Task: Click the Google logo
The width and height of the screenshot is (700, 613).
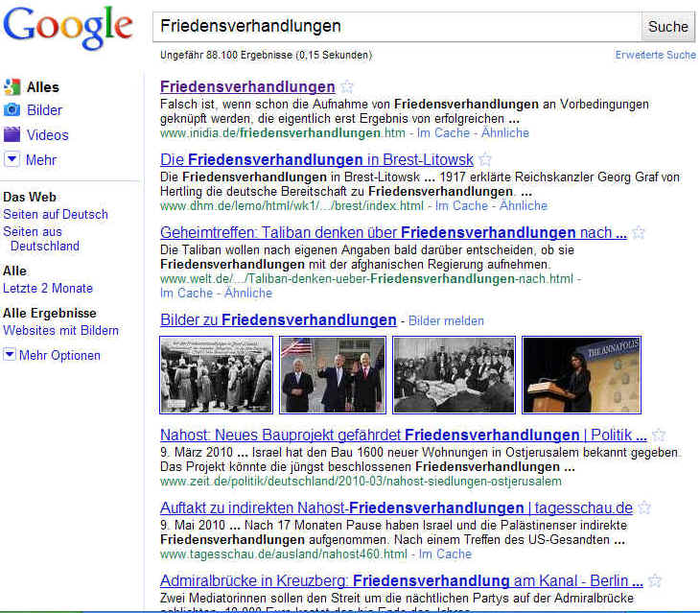Action: coord(68,28)
